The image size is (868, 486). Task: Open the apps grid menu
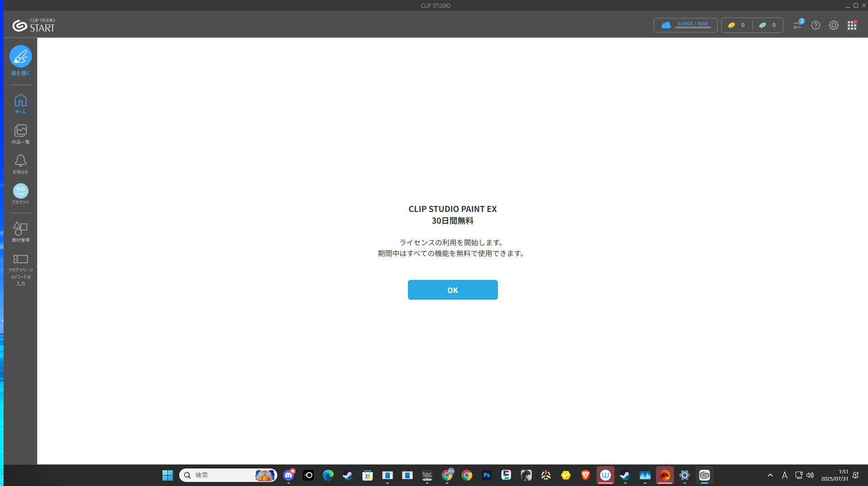(x=851, y=25)
